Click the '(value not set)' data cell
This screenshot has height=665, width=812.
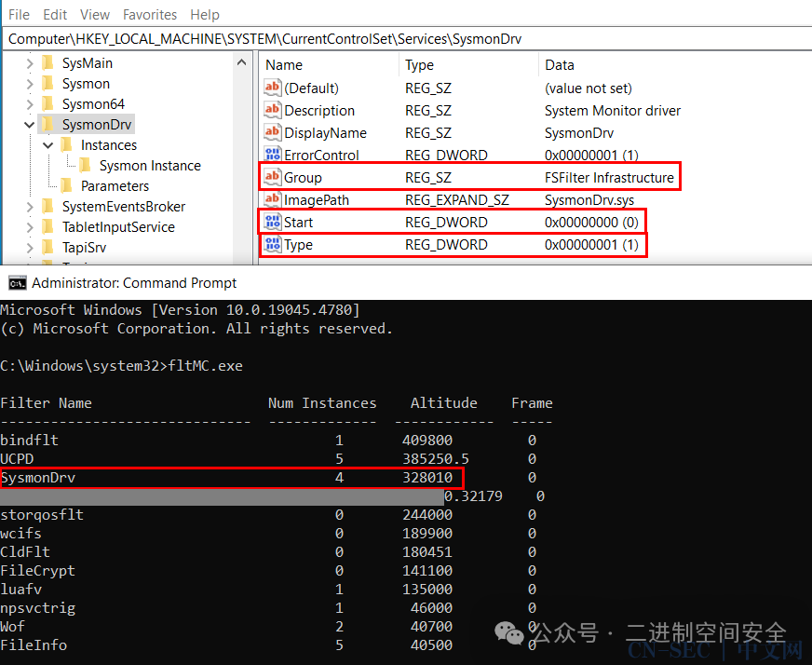click(589, 88)
